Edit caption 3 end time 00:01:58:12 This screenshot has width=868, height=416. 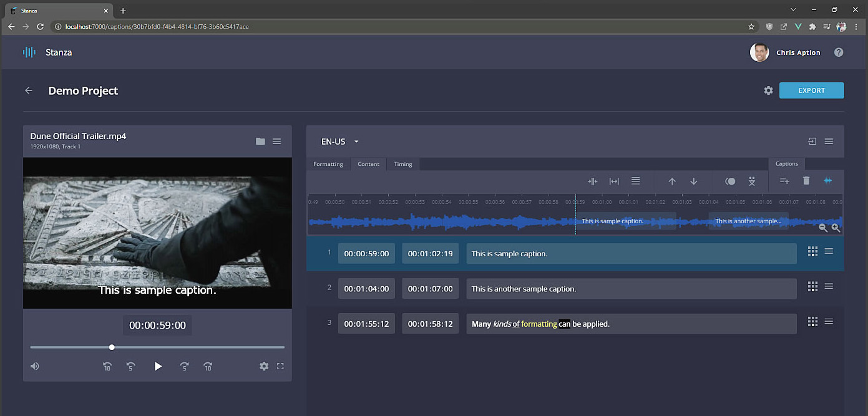[x=431, y=324]
